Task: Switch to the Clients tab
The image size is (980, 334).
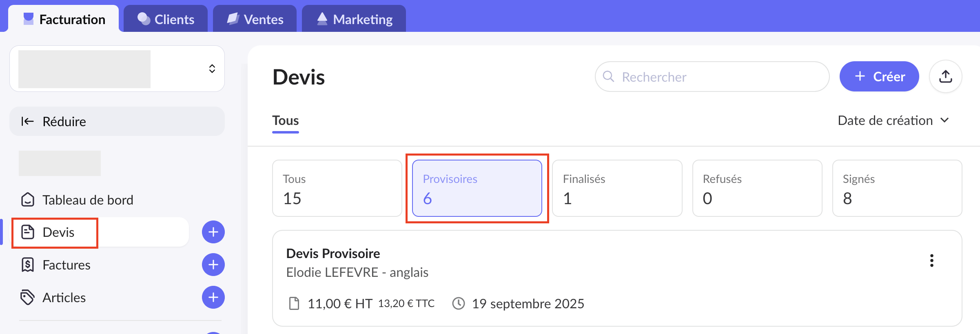Action: [x=166, y=19]
